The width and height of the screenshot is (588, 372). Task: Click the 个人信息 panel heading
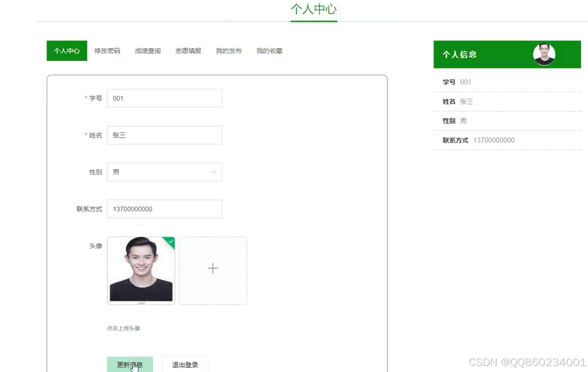coord(460,55)
